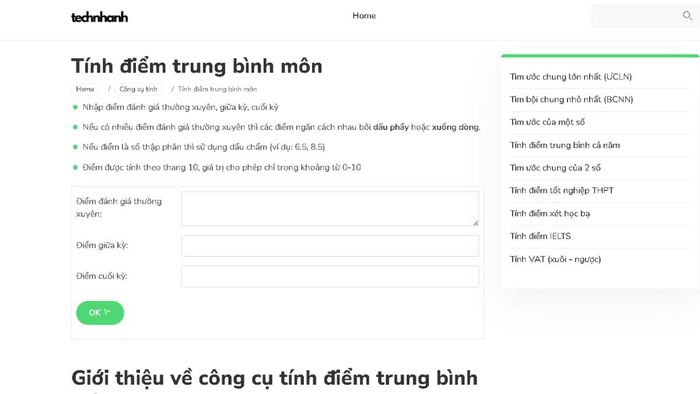Open Tính điểm tốt nghiệp THPT
The image size is (700, 394).
[562, 191]
